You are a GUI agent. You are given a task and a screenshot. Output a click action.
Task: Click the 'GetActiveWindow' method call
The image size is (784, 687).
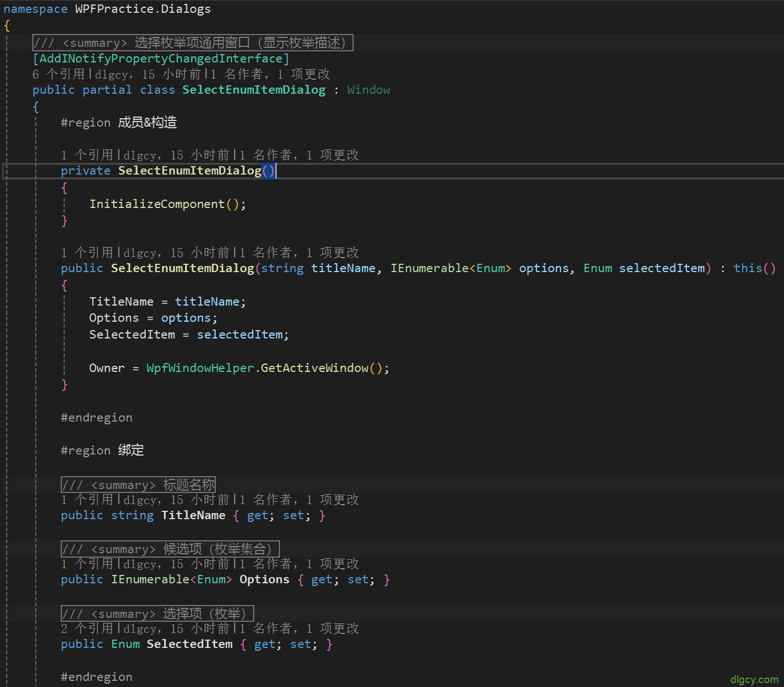click(x=314, y=368)
